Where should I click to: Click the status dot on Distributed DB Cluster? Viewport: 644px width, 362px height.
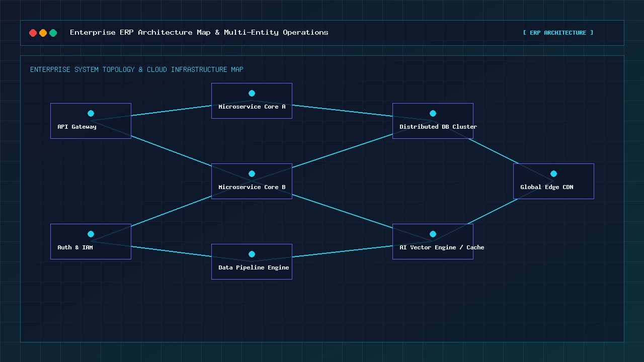coord(433,113)
